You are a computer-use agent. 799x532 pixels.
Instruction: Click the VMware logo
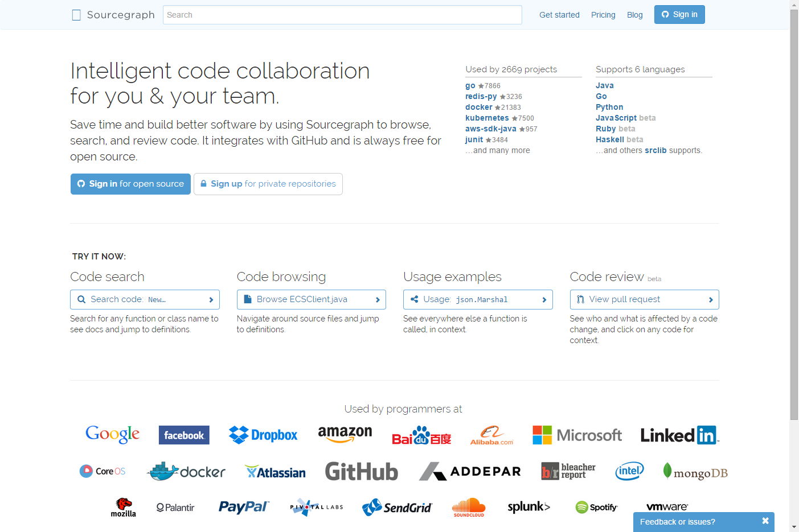click(667, 507)
